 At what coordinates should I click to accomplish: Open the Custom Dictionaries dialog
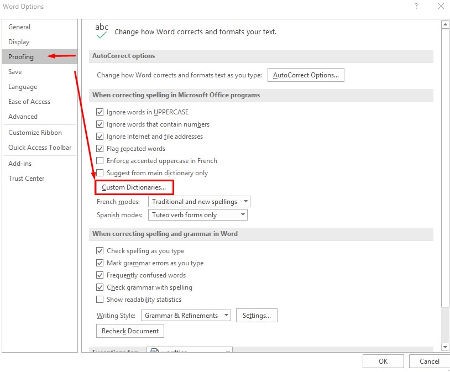(x=134, y=187)
